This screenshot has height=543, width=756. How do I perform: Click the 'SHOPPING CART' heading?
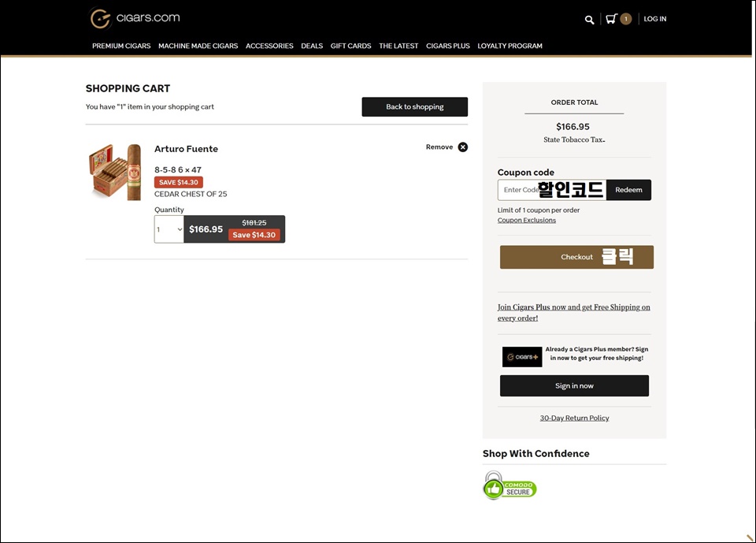[x=128, y=88]
